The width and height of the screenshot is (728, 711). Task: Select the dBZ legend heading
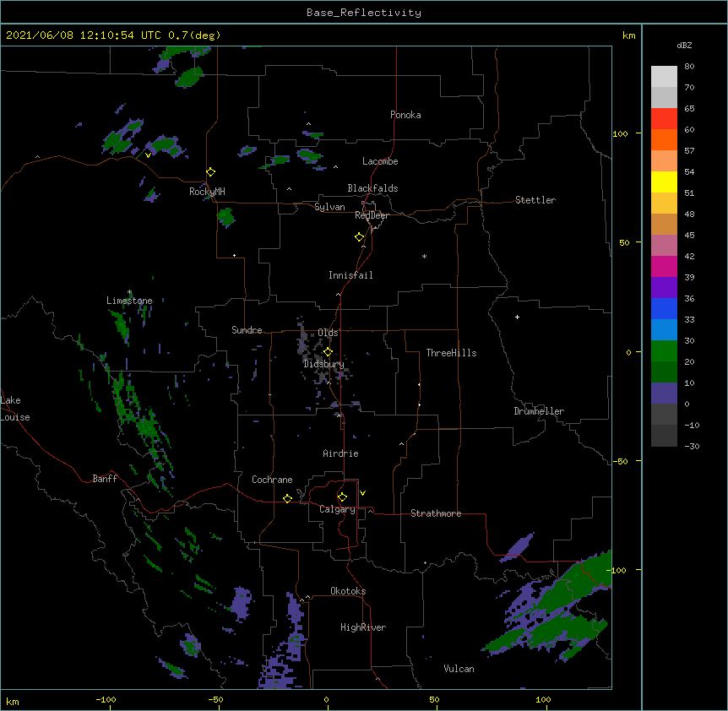[x=684, y=46]
